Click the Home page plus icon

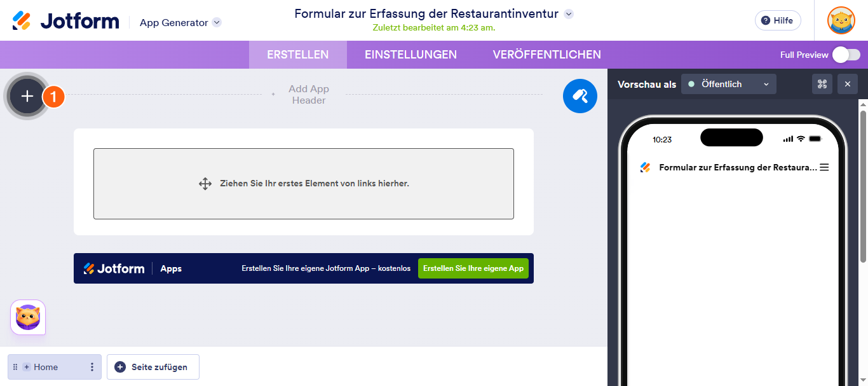pyautogui.click(x=27, y=367)
